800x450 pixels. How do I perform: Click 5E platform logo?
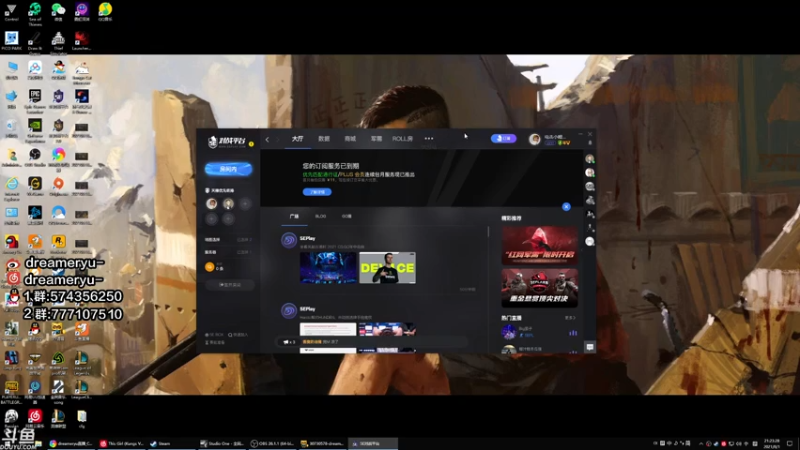tap(227, 141)
